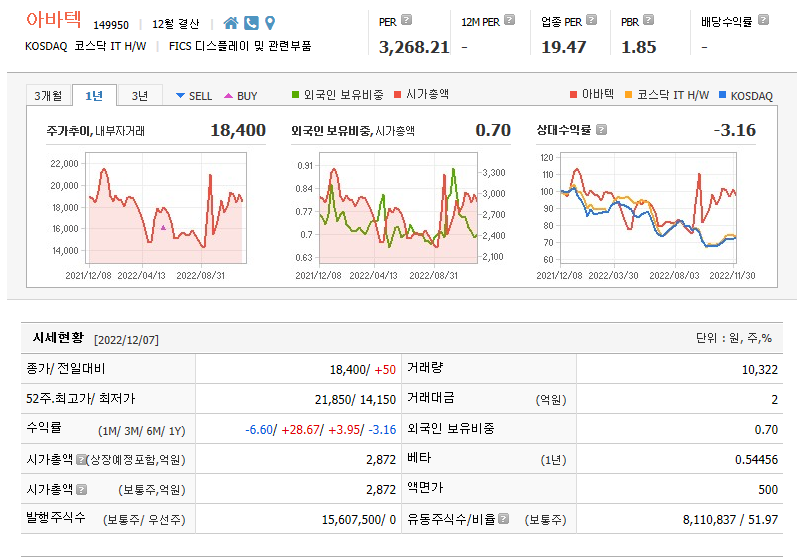Open help icon next to 12M PER

click(510, 20)
